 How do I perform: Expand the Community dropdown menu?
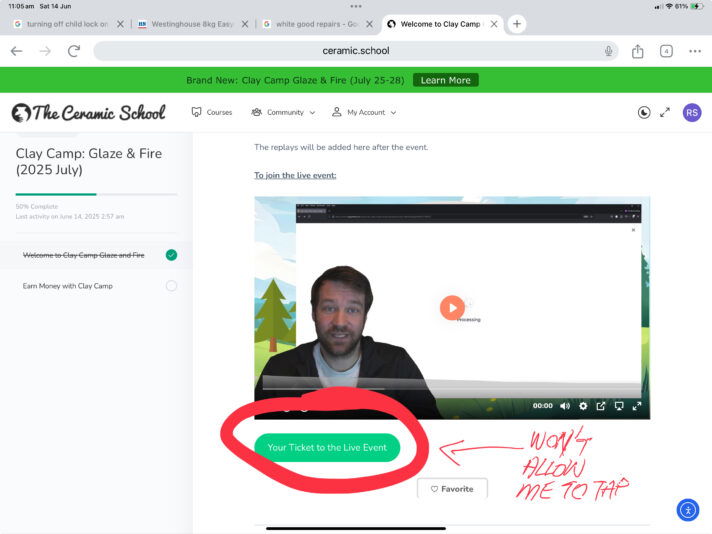tap(284, 113)
